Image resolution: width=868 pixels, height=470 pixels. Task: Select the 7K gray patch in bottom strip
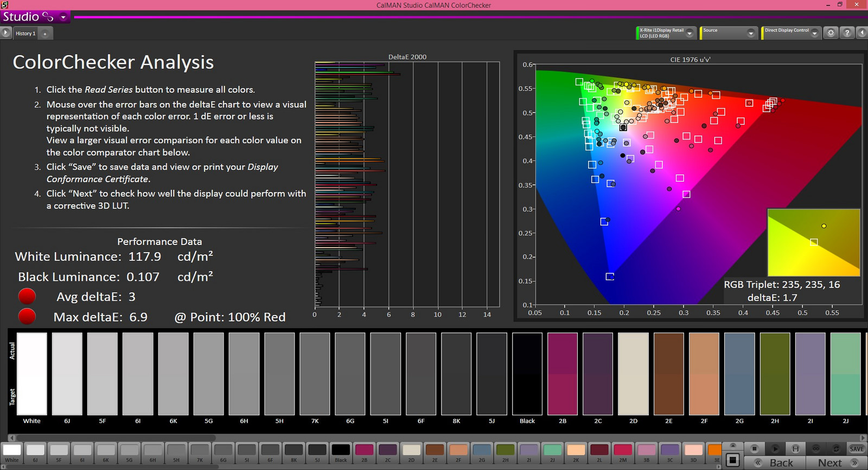200,453
